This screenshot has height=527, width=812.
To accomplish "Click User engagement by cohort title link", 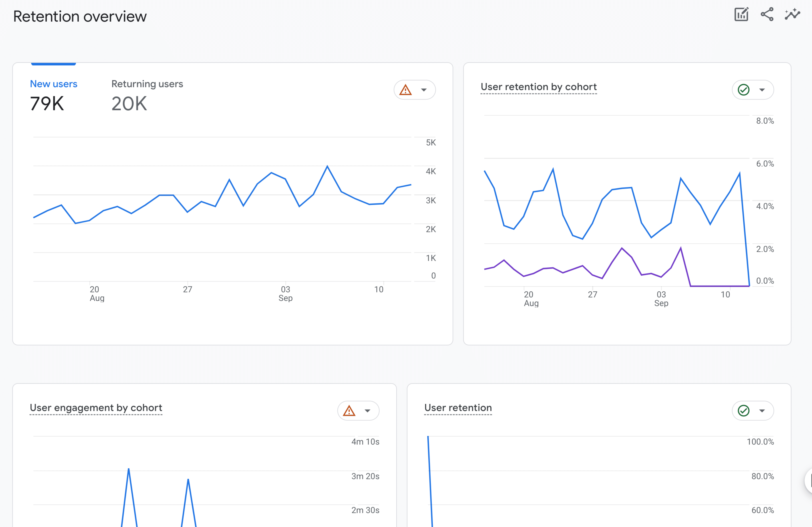I will click(96, 408).
